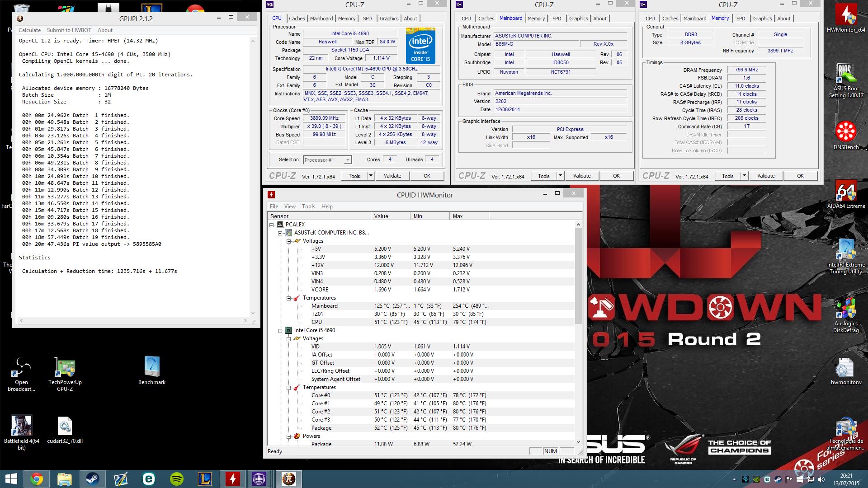Switch to About tab in Memory CPU-Z

784,19
